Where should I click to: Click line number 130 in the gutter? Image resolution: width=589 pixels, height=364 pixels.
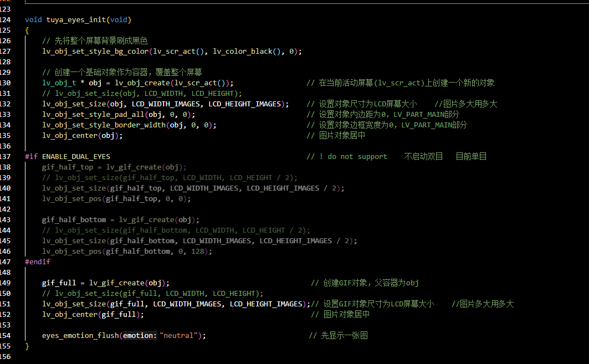[x=6, y=83]
